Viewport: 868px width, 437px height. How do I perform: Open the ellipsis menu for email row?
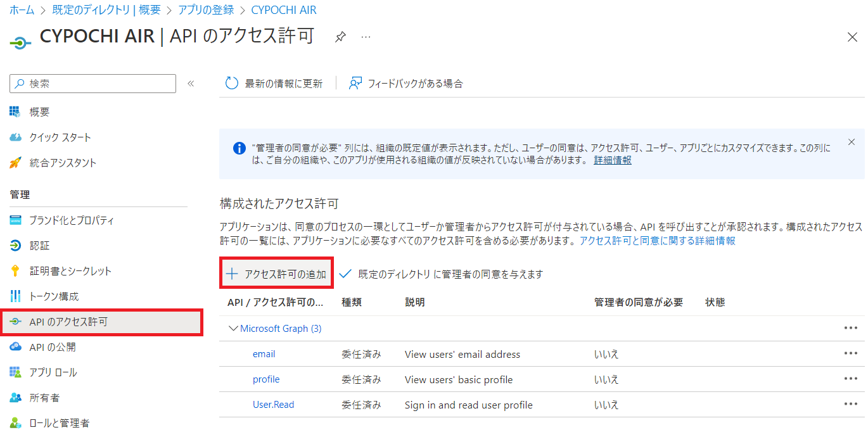click(x=851, y=353)
